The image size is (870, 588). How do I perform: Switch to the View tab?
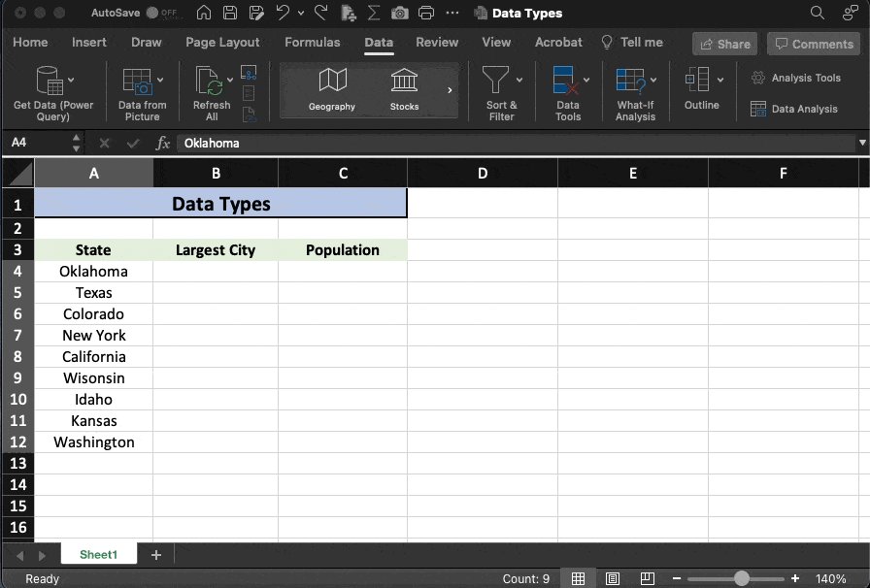[x=496, y=42]
